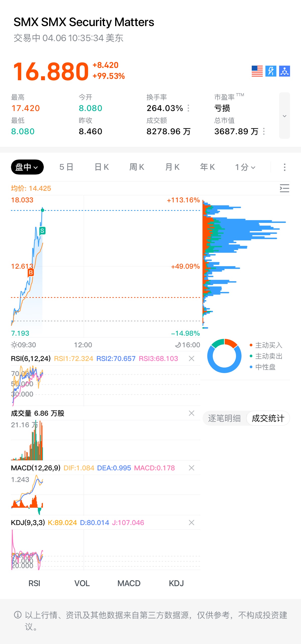Switch to 逐笔明细 view
This screenshot has width=301, height=644.
coord(224,418)
